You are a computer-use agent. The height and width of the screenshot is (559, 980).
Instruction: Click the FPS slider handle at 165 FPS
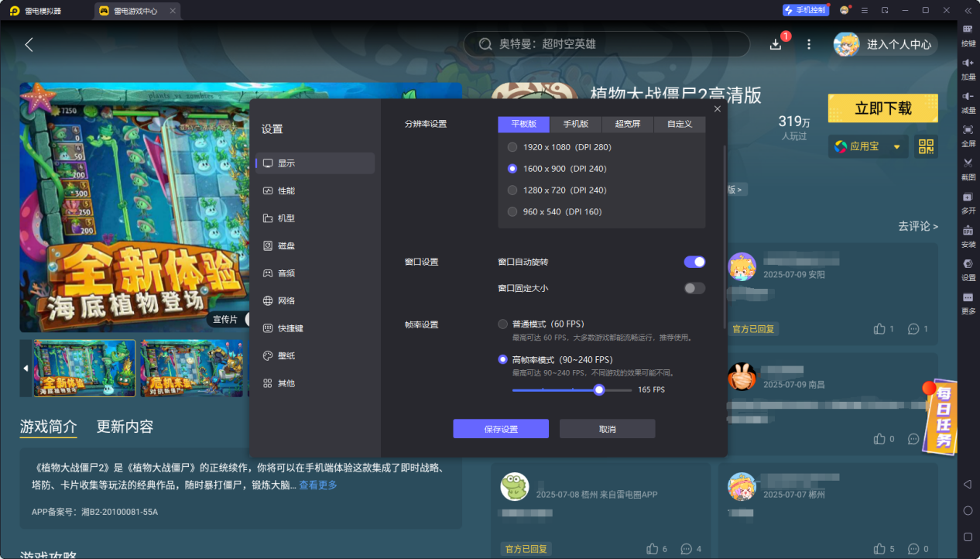click(x=599, y=390)
